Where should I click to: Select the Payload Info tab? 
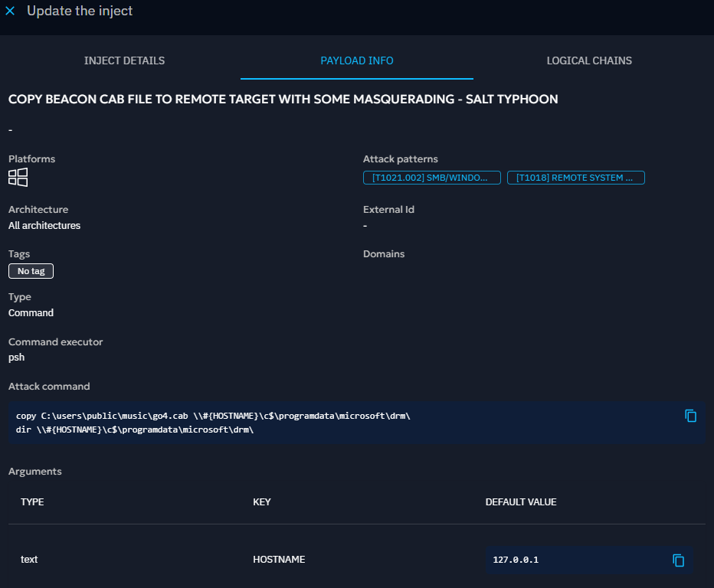click(x=357, y=60)
